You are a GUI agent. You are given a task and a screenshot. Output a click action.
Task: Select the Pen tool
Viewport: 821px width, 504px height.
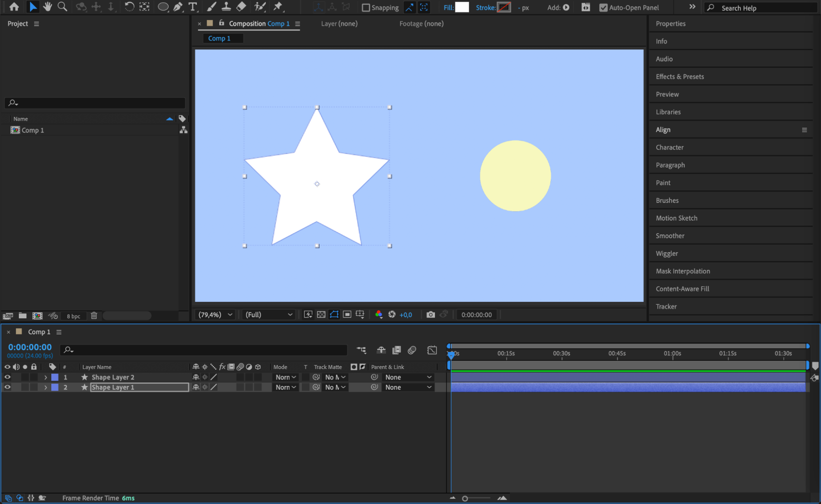click(178, 7)
